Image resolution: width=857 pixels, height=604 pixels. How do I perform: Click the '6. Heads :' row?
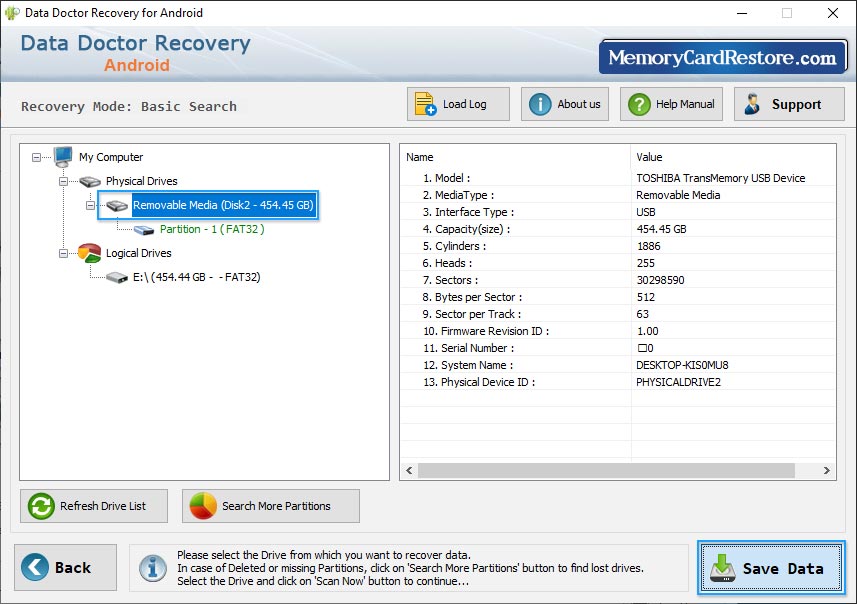618,263
